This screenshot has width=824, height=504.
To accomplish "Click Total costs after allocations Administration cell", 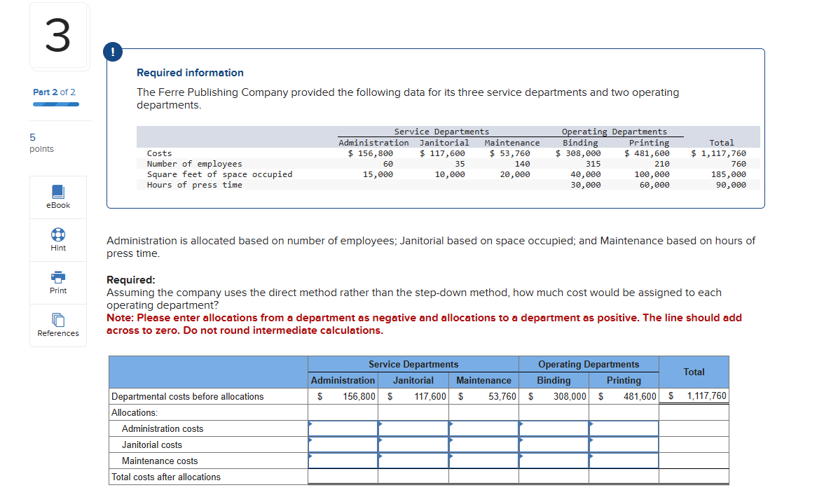I will [342, 477].
